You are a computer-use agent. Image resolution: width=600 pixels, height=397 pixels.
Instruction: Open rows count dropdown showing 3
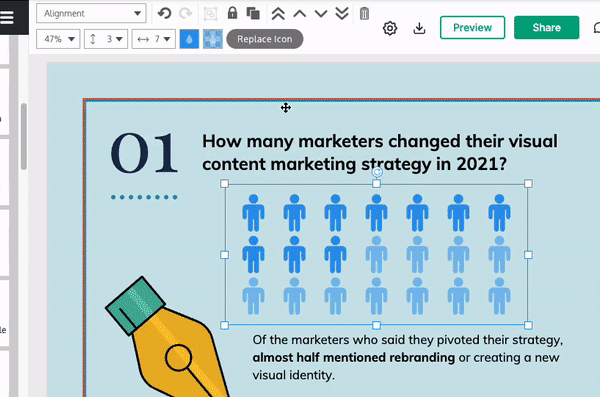106,39
